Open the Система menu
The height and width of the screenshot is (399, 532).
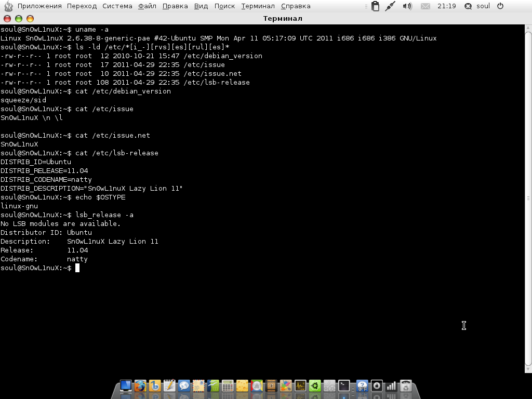117,6
